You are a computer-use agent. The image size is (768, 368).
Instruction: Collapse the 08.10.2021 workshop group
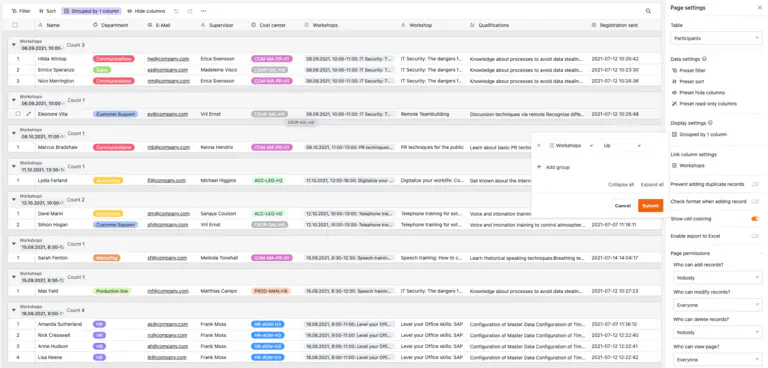coord(14,133)
